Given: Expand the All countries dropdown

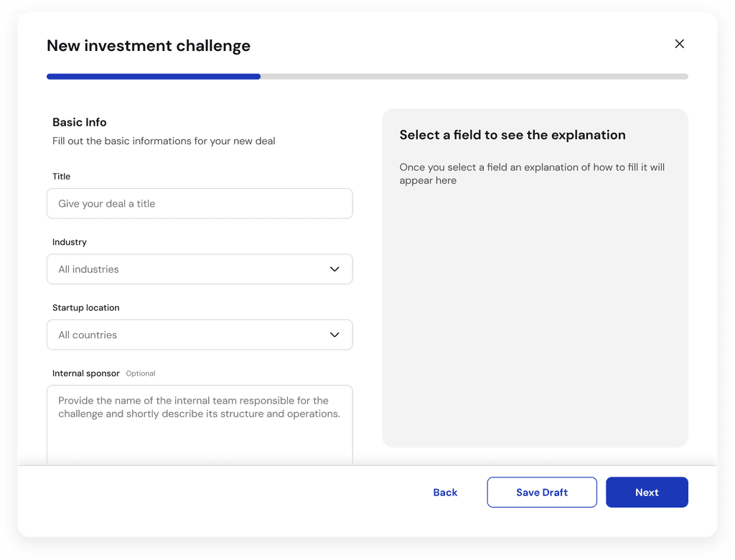Looking at the screenshot, I should point(187,335).
